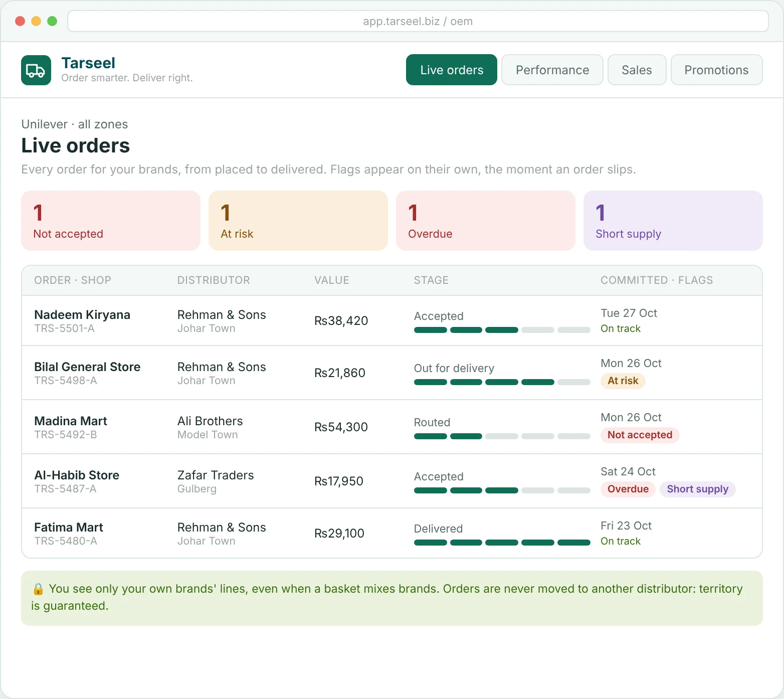This screenshot has height=699, width=784.
Task: Click the browser address bar
Action: [x=418, y=21]
